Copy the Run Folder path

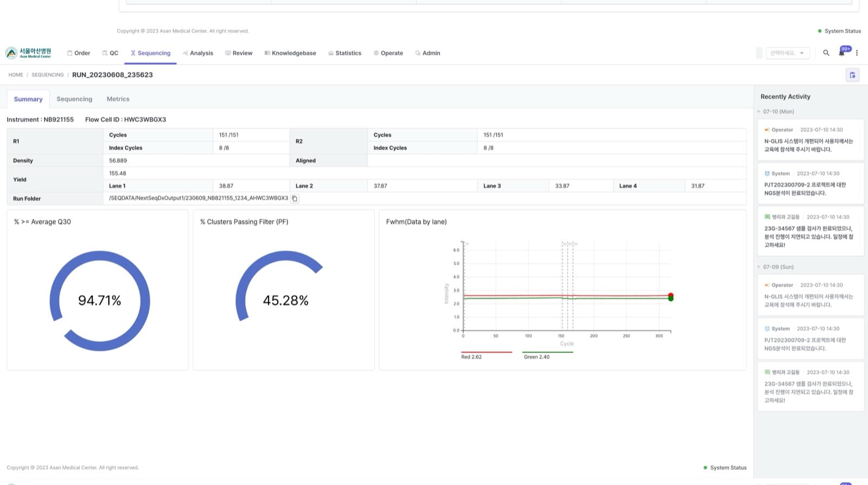tap(295, 199)
